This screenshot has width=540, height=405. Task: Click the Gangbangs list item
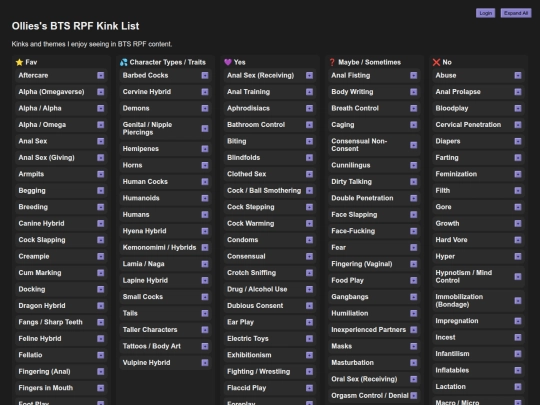pos(374,297)
